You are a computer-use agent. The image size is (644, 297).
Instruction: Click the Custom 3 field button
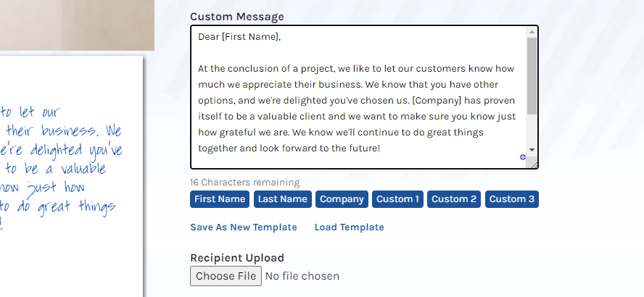[512, 199]
